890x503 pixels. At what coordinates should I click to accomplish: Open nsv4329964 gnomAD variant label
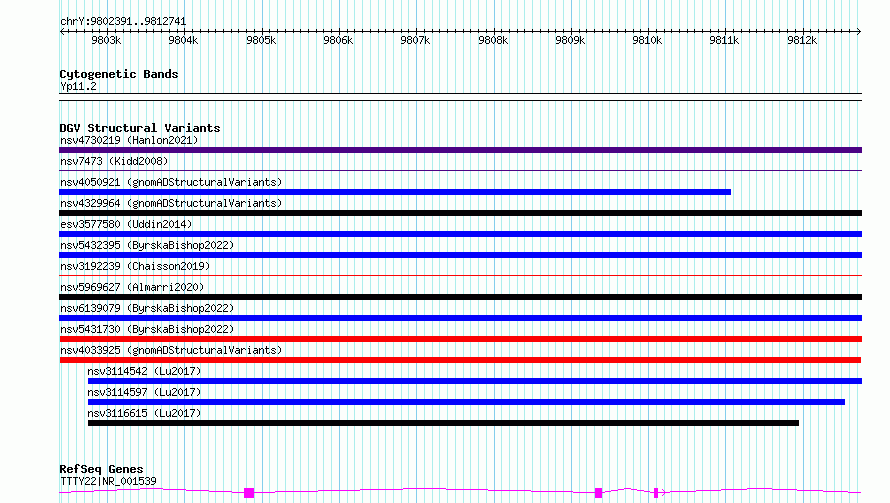pos(171,203)
